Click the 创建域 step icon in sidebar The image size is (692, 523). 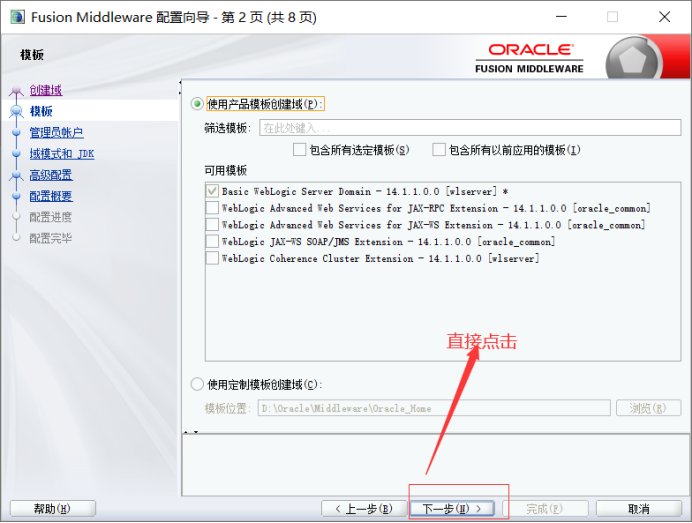[x=16, y=91]
